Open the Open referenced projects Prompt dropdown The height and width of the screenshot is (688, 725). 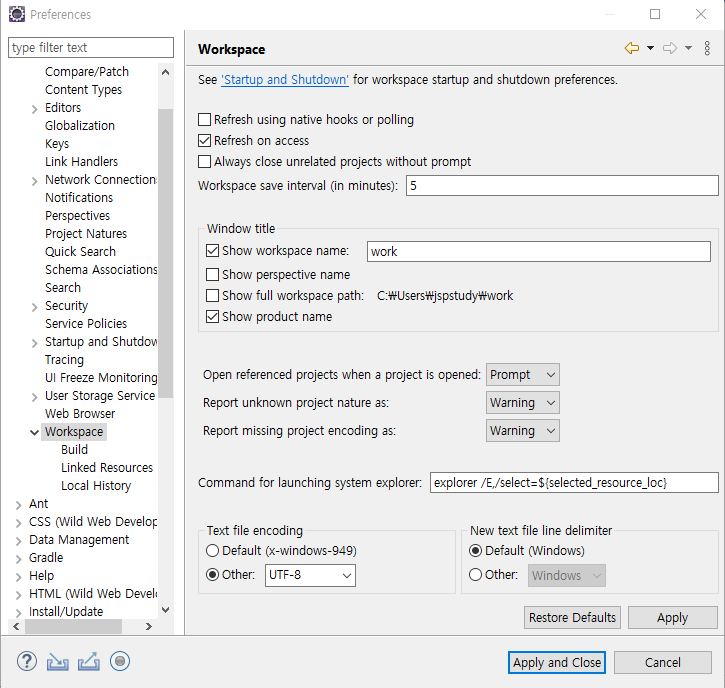pyautogui.click(x=522, y=375)
